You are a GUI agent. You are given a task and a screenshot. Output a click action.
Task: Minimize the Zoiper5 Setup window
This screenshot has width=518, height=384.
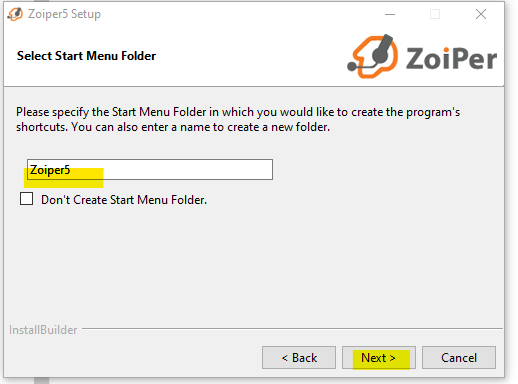[390, 14]
